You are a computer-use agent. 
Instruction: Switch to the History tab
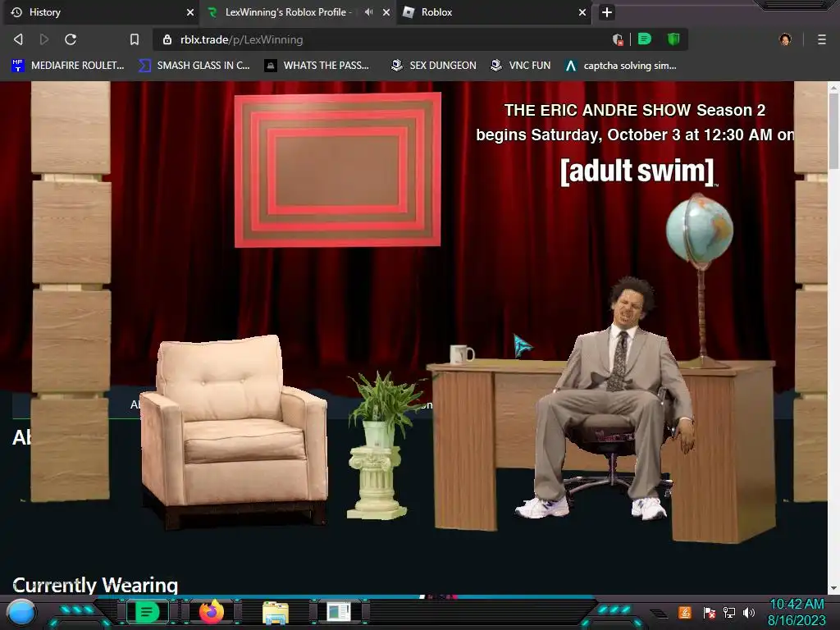tap(102, 12)
